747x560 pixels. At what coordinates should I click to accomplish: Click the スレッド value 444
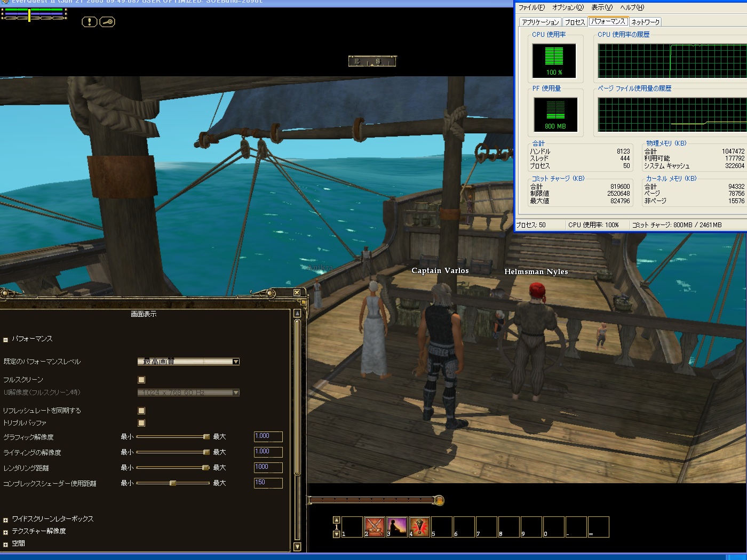(625, 158)
